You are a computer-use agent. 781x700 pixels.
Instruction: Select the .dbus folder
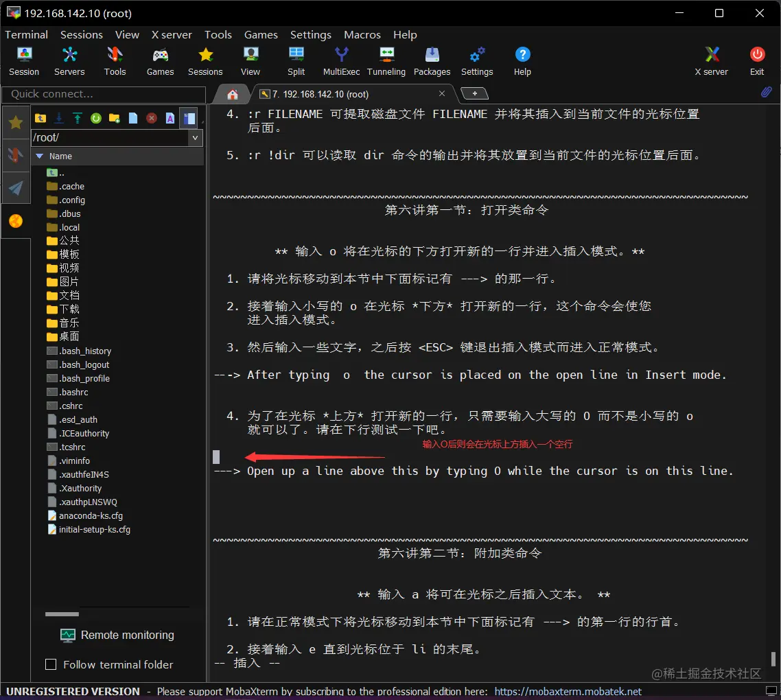64,213
